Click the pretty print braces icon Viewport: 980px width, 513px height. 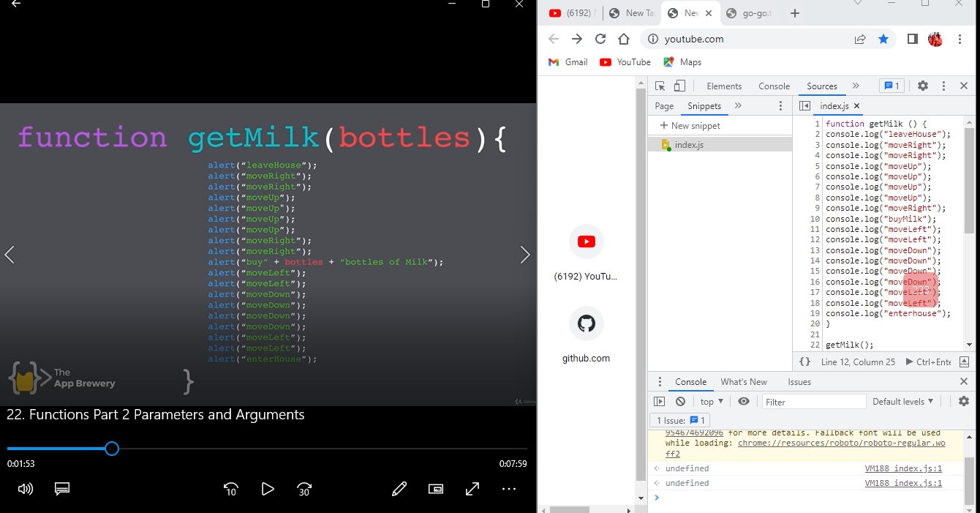(804, 362)
